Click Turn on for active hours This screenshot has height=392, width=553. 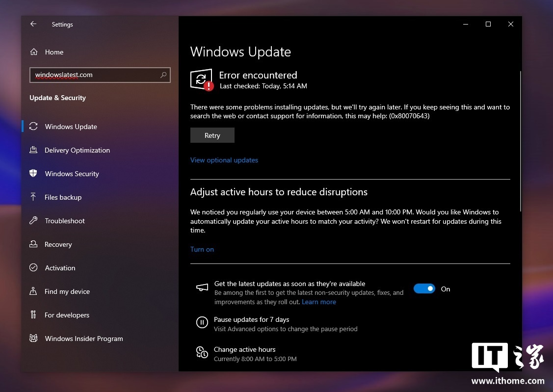tap(202, 249)
